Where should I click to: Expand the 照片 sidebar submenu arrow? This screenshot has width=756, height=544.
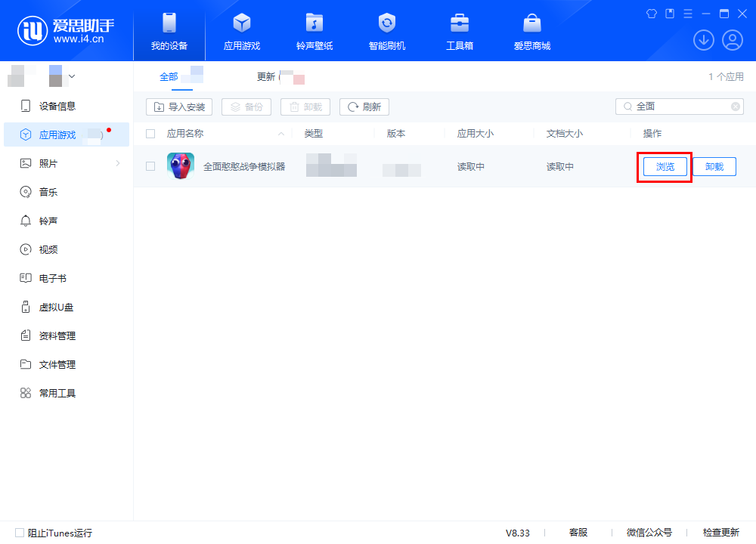[118, 163]
